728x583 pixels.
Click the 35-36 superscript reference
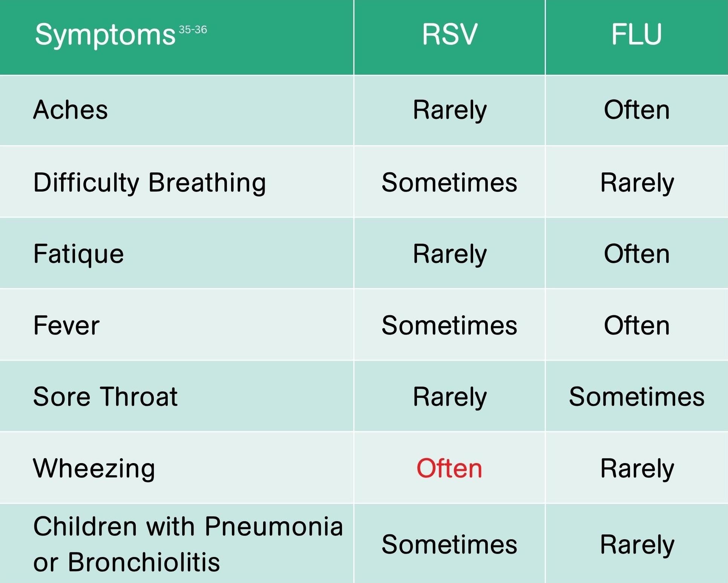point(193,29)
